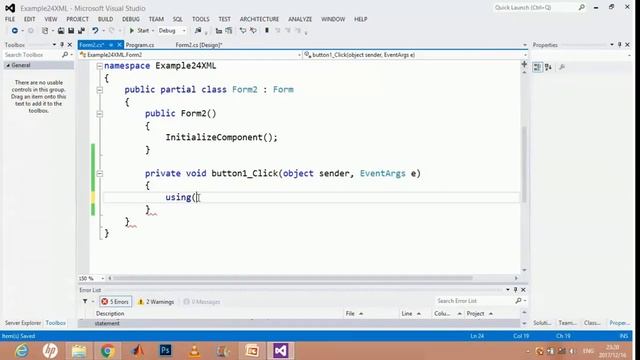640x360 pixels.
Task: Click the second icon after the Find in Files dropdown arrow
Action: 229,31
